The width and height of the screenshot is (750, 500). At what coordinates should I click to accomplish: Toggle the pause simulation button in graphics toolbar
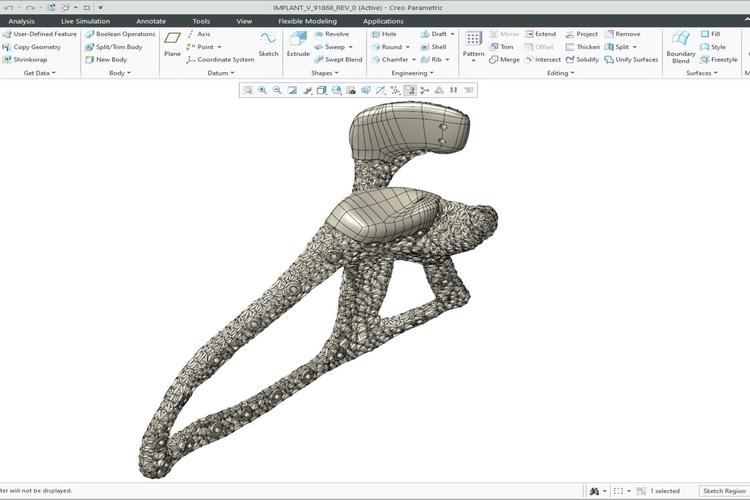pyautogui.click(x=453, y=90)
